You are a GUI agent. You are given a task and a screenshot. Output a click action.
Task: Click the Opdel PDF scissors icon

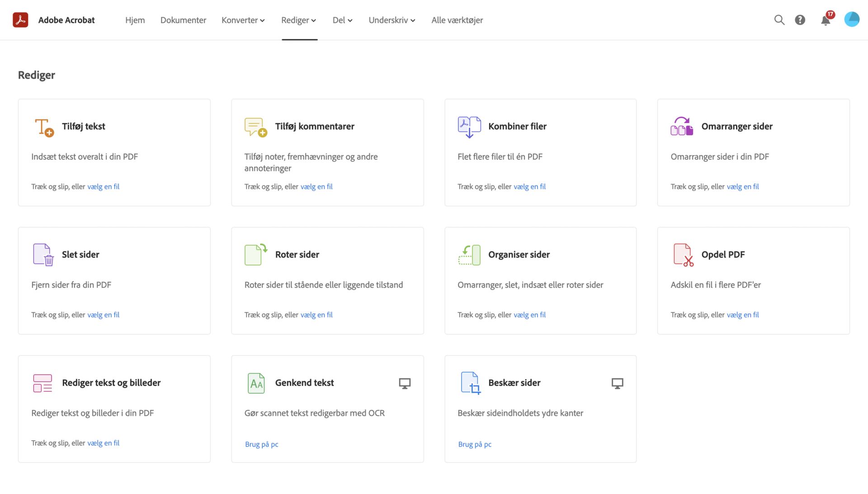(x=683, y=255)
